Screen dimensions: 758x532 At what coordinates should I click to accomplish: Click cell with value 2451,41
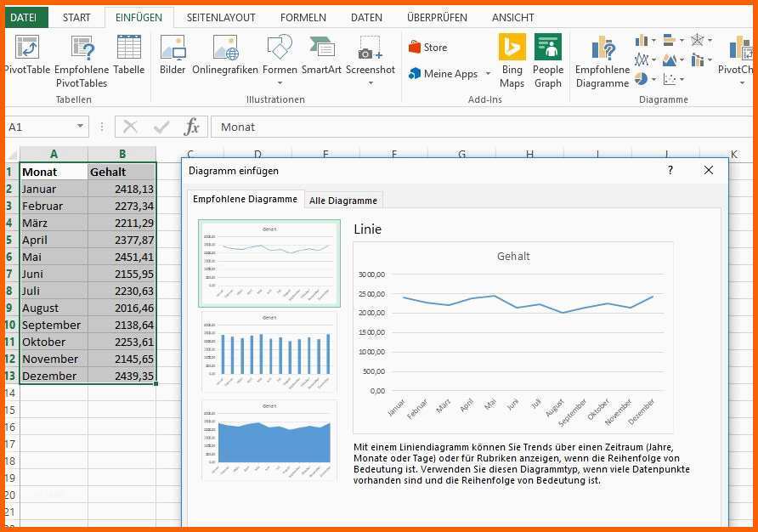(122, 257)
